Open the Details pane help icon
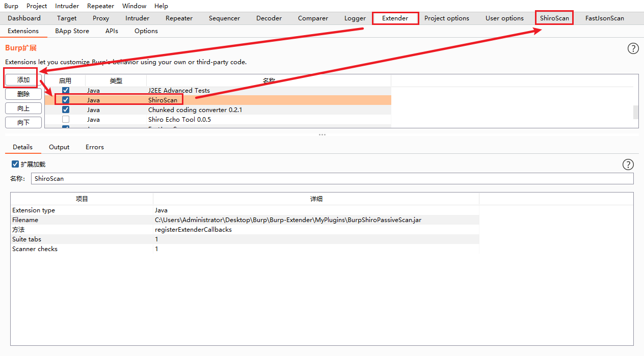Screen dimensions: 644x356 tap(628, 165)
